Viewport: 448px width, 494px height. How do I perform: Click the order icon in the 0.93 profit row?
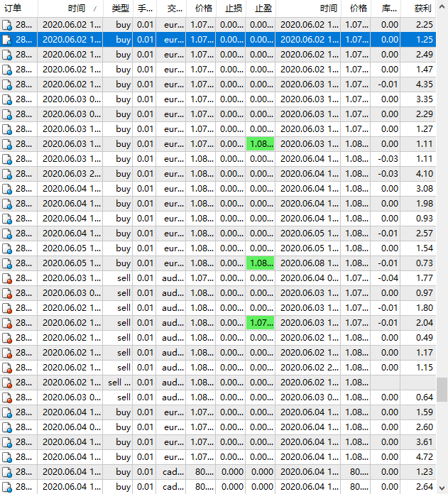pyautogui.click(x=7, y=219)
